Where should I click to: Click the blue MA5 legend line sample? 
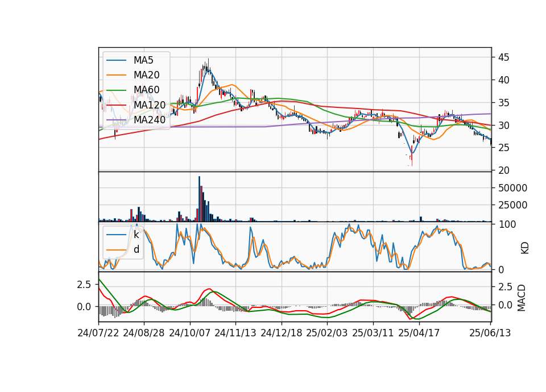click(x=116, y=61)
